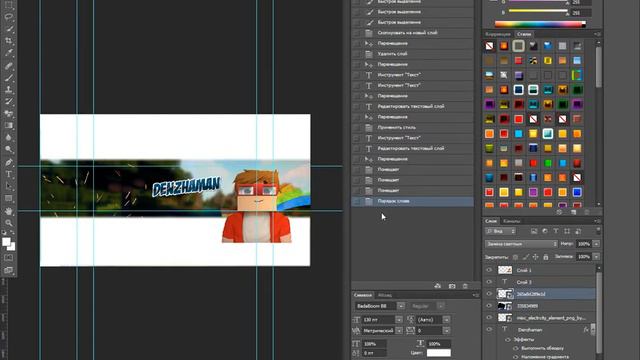The width and height of the screenshot is (640, 360).
Task: Select the Brush tool
Action: click(x=9, y=78)
